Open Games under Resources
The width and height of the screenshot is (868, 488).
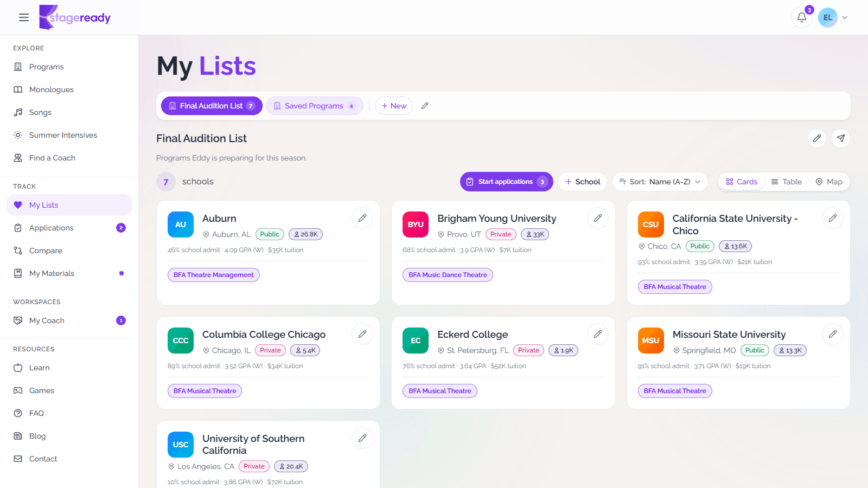point(69,390)
